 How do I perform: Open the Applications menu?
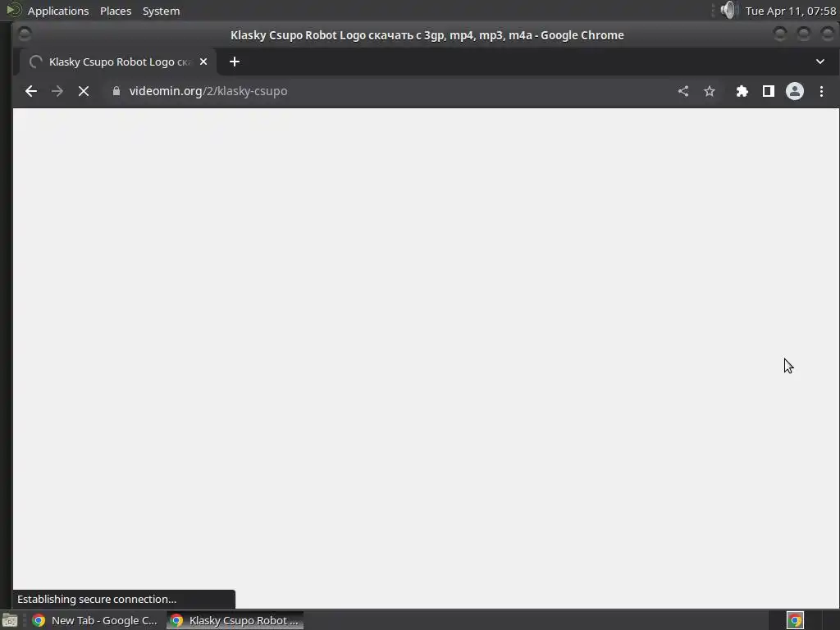click(58, 11)
